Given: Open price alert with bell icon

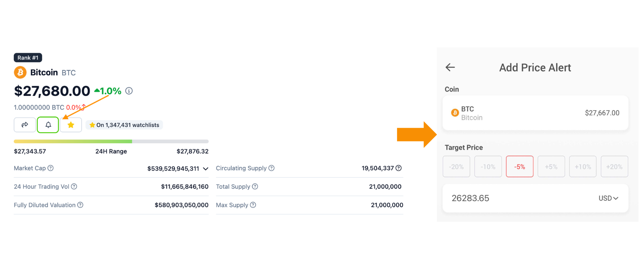Looking at the screenshot, I should click(x=48, y=125).
